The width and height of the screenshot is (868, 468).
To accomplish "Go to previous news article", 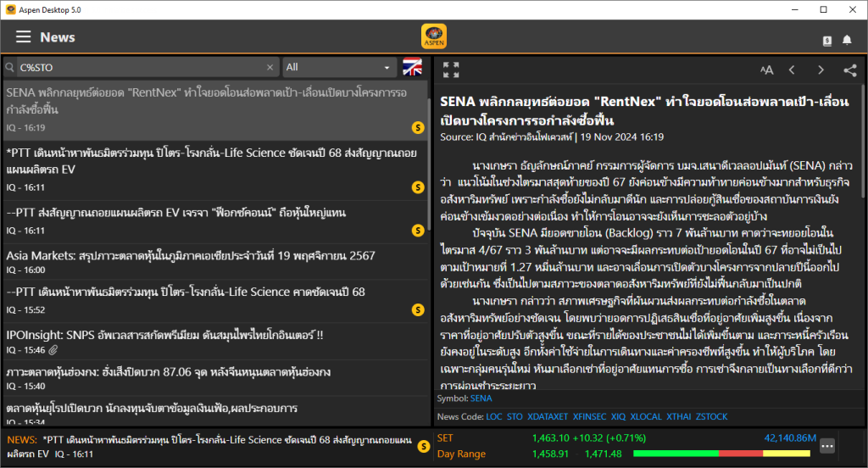I will [792, 70].
